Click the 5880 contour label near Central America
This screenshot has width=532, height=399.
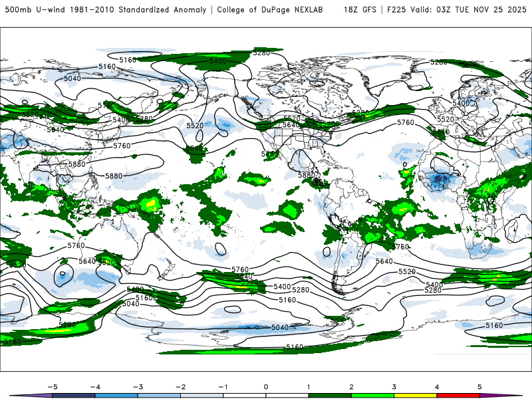(307, 175)
